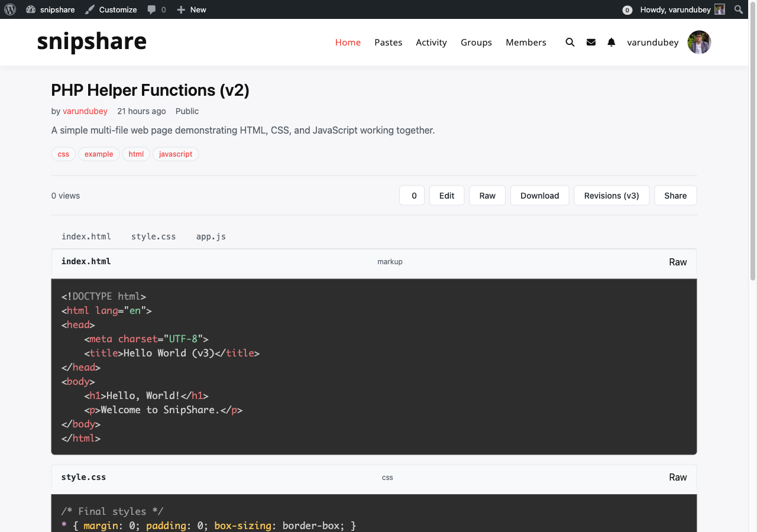Open comments via the speech bubble icon
Image resolution: width=757 pixels, height=532 pixels.
tap(153, 9)
